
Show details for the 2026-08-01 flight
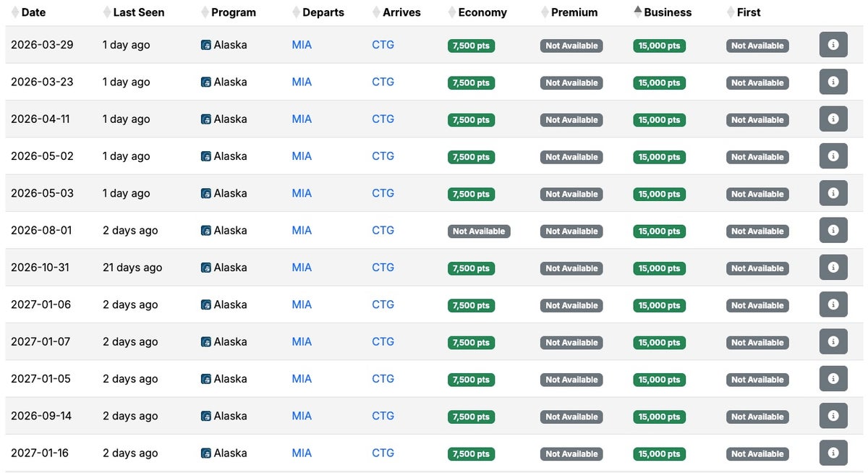833,231
